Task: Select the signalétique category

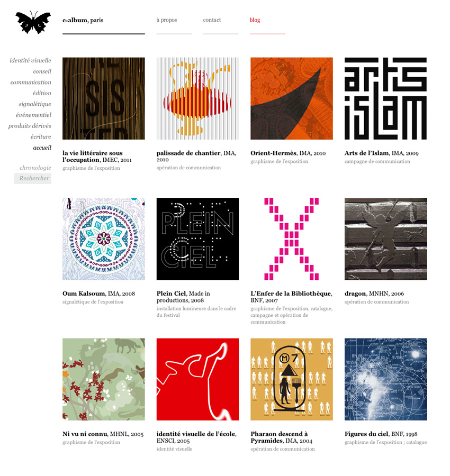Action: 35,104
